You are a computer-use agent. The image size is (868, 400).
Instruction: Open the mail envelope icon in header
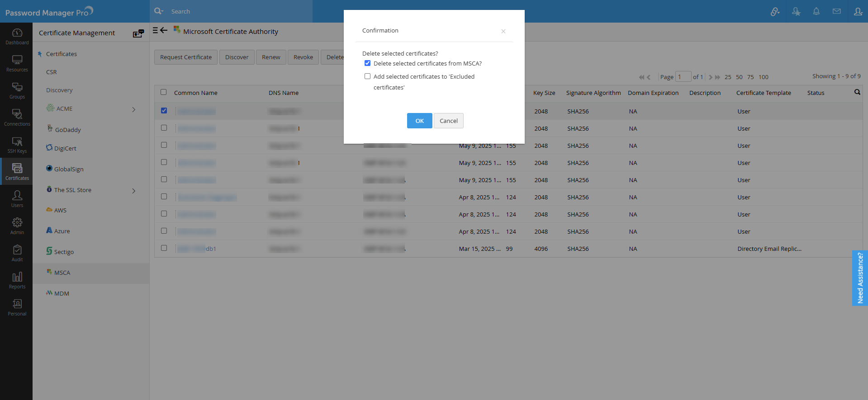[837, 11]
